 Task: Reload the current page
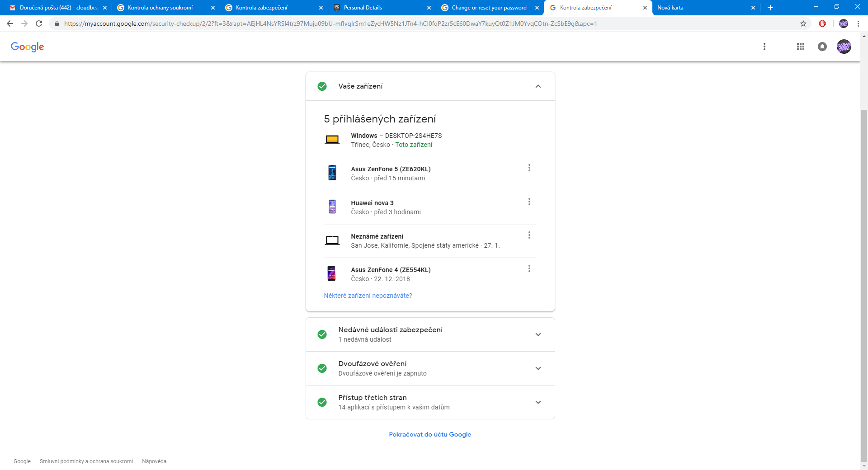tap(39, 23)
